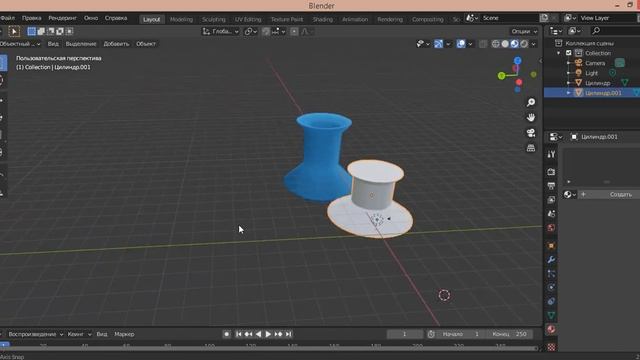Screen dimensions: 640x360
Task: Open the Physics properties tab
Action: pos(551,287)
